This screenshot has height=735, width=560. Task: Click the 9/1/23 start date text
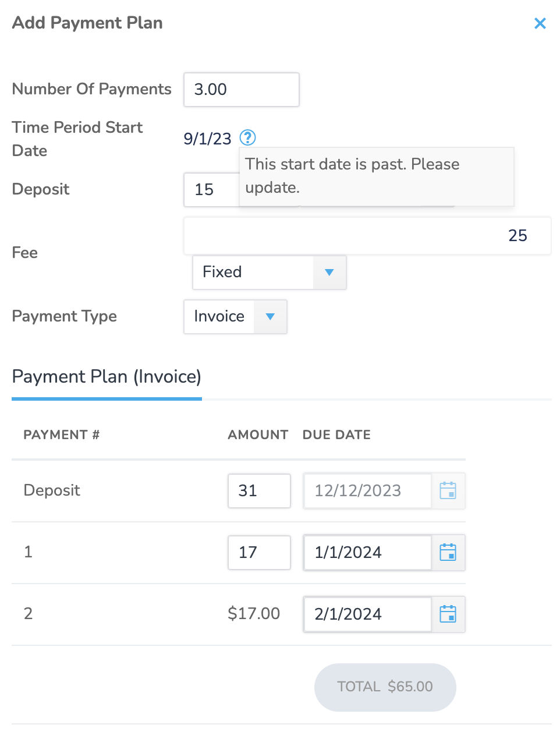[x=207, y=139]
